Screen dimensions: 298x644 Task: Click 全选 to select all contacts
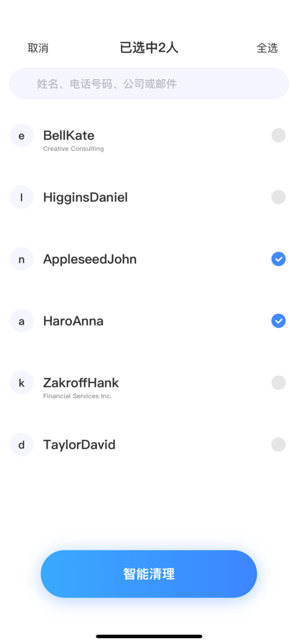[267, 48]
